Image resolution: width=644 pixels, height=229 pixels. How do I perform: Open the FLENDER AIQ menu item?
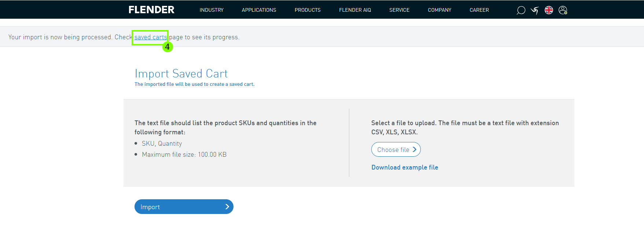pos(355,10)
